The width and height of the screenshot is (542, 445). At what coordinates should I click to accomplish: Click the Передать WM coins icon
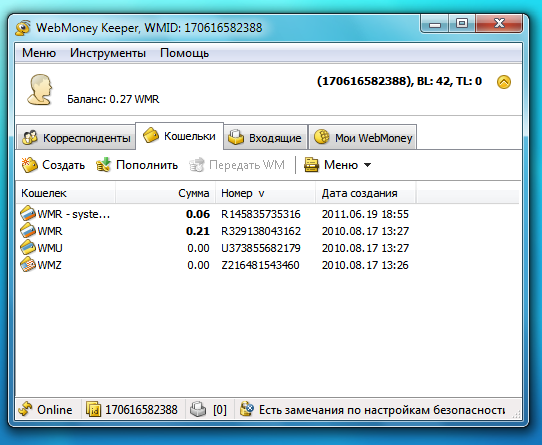(x=197, y=165)
